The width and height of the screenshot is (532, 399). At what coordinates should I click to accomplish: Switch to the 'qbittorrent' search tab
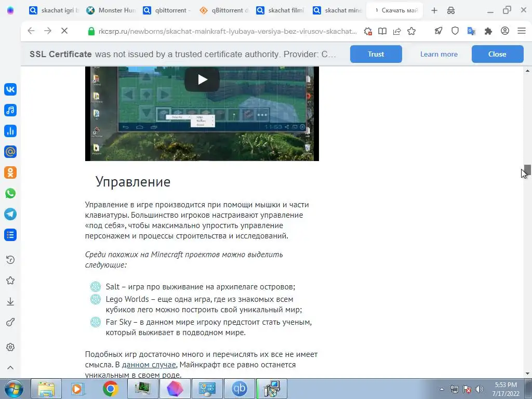click(x=167, y=10)
